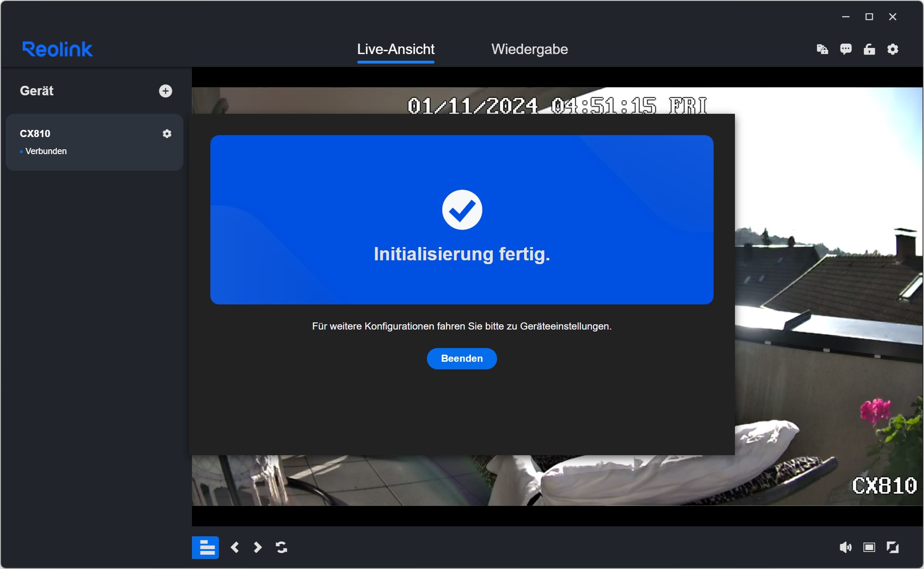Switch to Wiedergabe tab

(x=529, y=49)
